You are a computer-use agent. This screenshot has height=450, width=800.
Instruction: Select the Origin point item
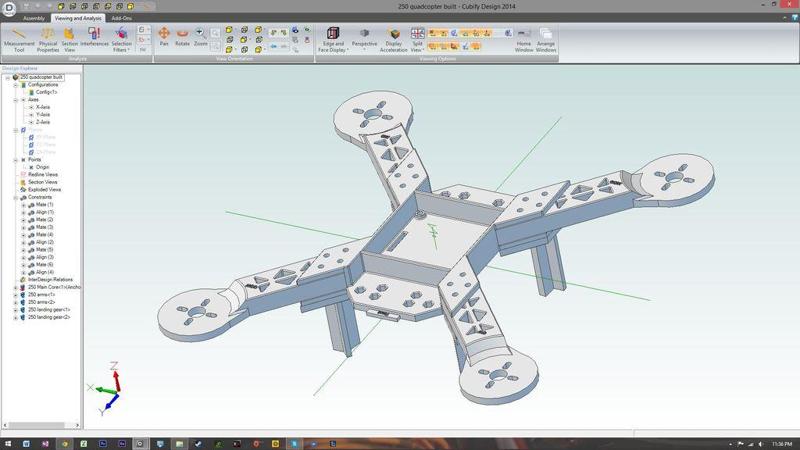[x=42, y=167]
